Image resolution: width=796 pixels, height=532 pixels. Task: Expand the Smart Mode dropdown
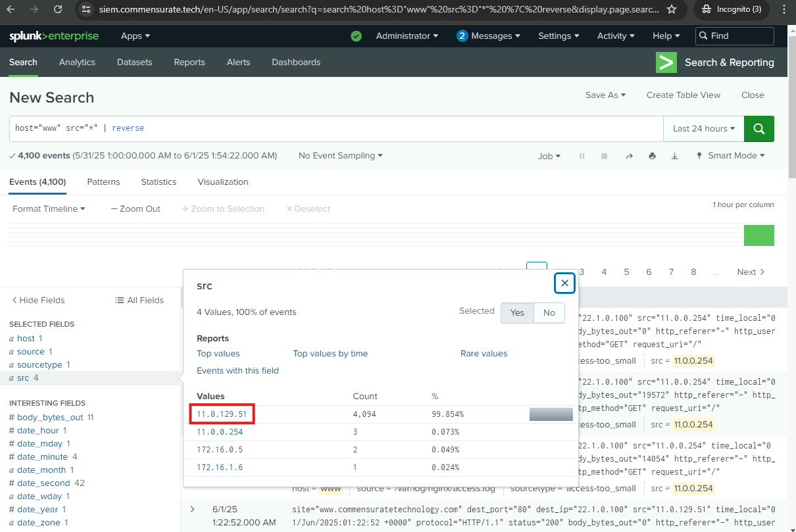[730, 156]
